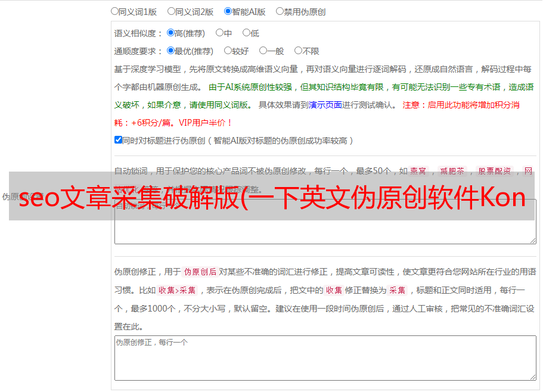
Task: Set 通顺度要求 to 一般
Action: [x=263, y=51]
